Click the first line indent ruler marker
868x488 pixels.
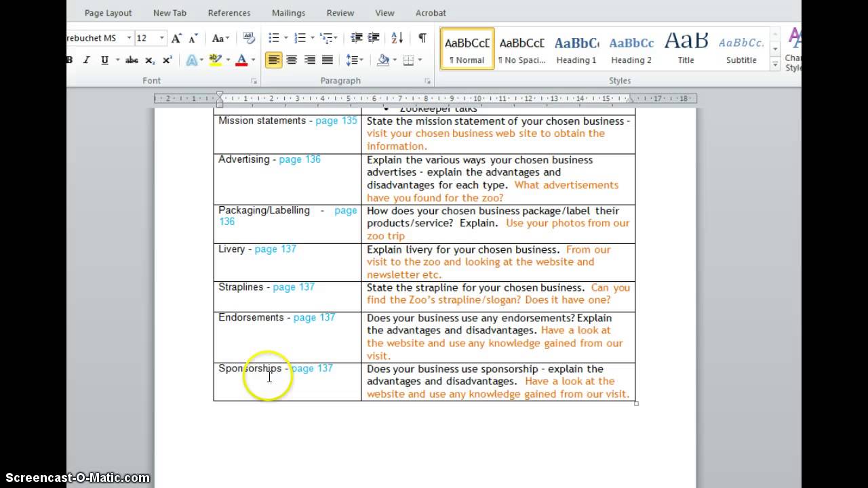coord(220,95)
